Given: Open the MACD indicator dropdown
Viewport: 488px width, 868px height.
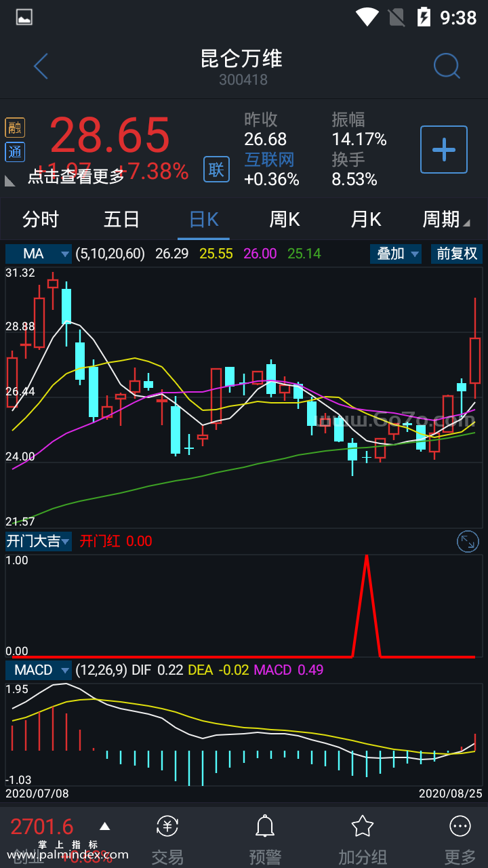Looking at the screenshot, I should coord(39,670).
